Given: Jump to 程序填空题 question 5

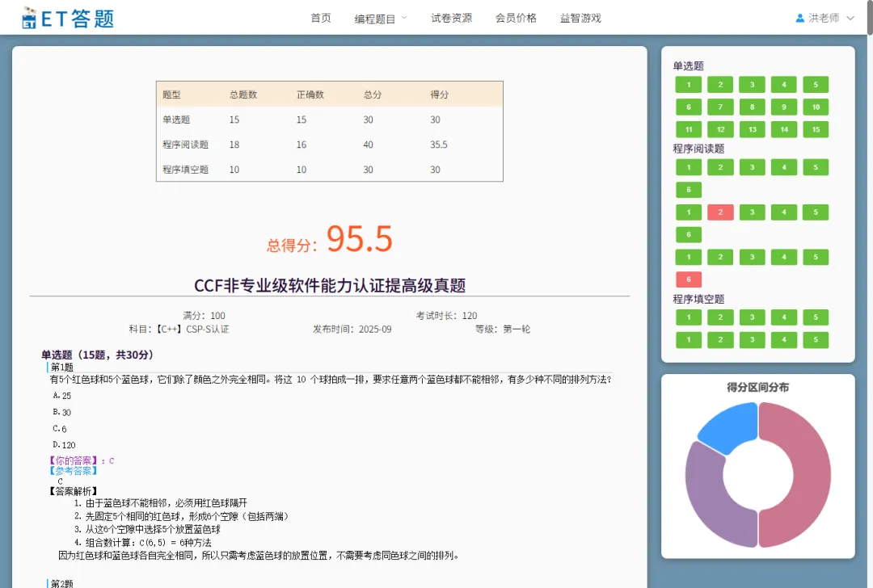Looking at the screenshot, I should [816, 317].
